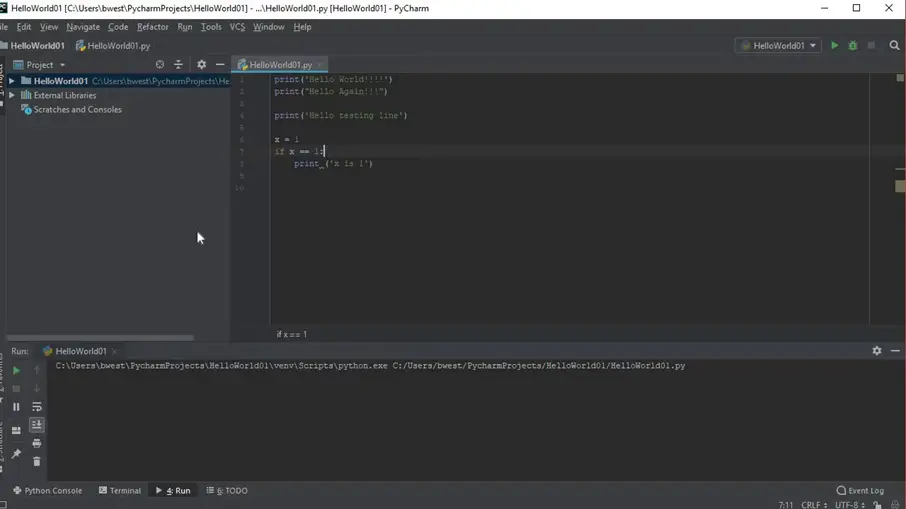
Task: Pin the Run tab
Action: coord(16,454)
